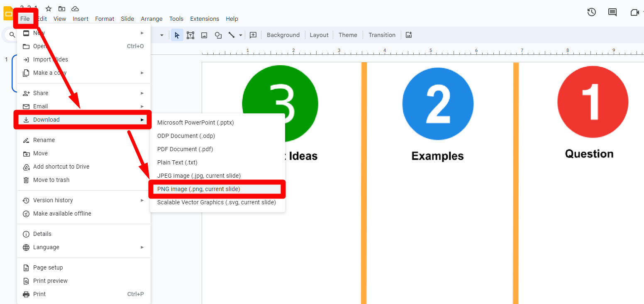Open the Extensions menu
The height and width of the screenshot is (304, 644).
pos(205,19)
